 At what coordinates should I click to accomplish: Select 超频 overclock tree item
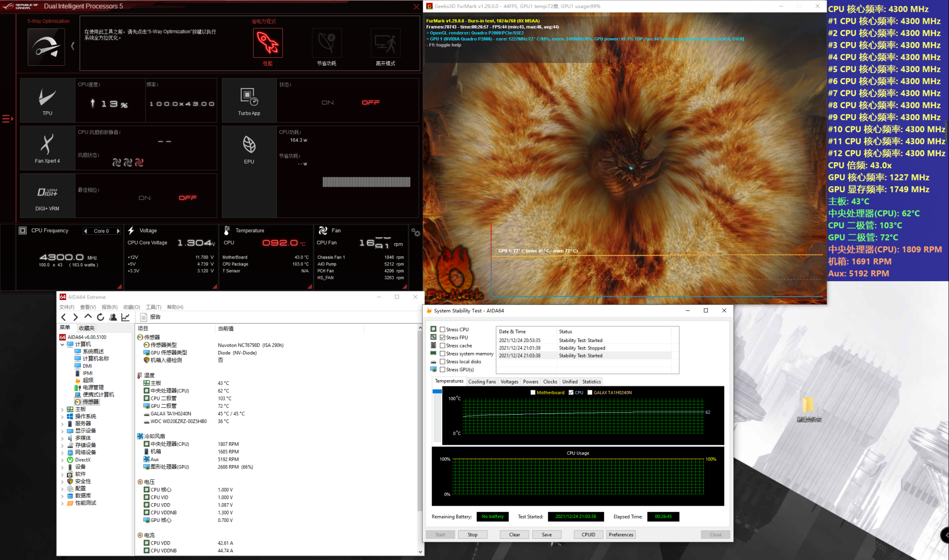click(x=88, y=380)
